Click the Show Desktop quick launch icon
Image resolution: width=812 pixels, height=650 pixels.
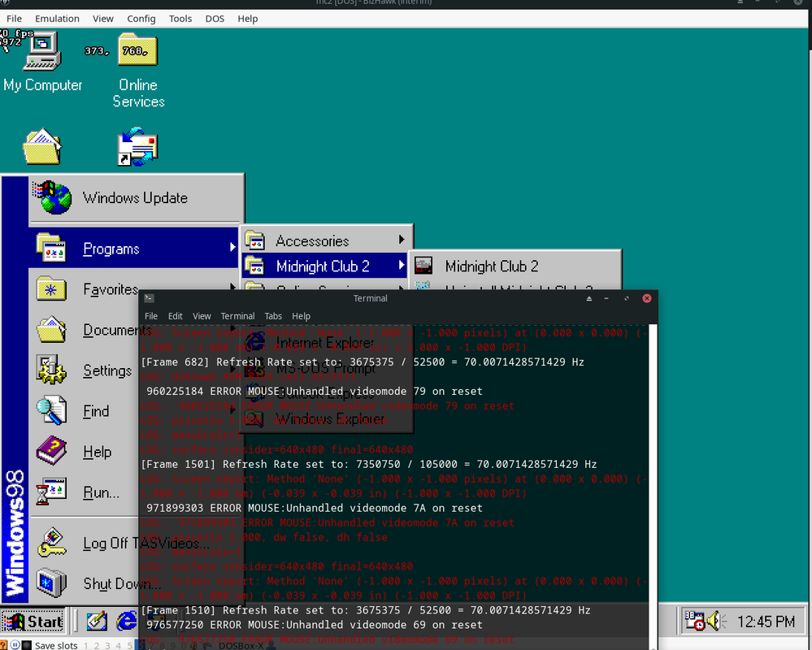coord(97,621)
